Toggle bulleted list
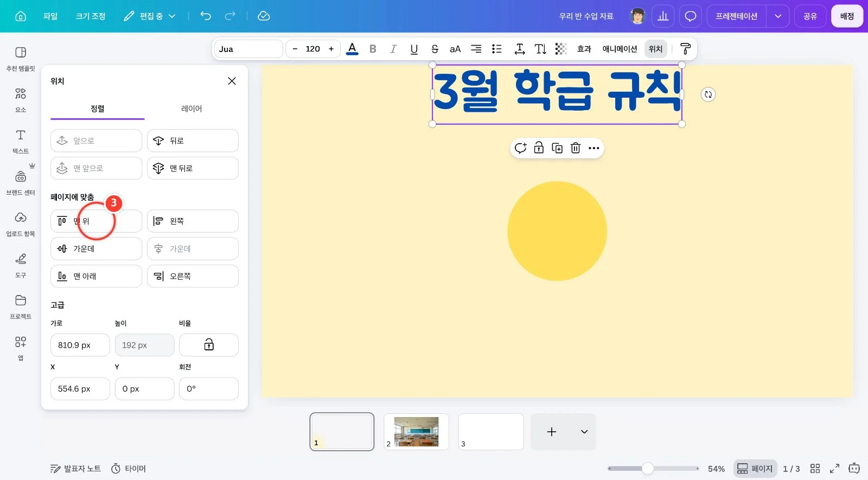 496,49
